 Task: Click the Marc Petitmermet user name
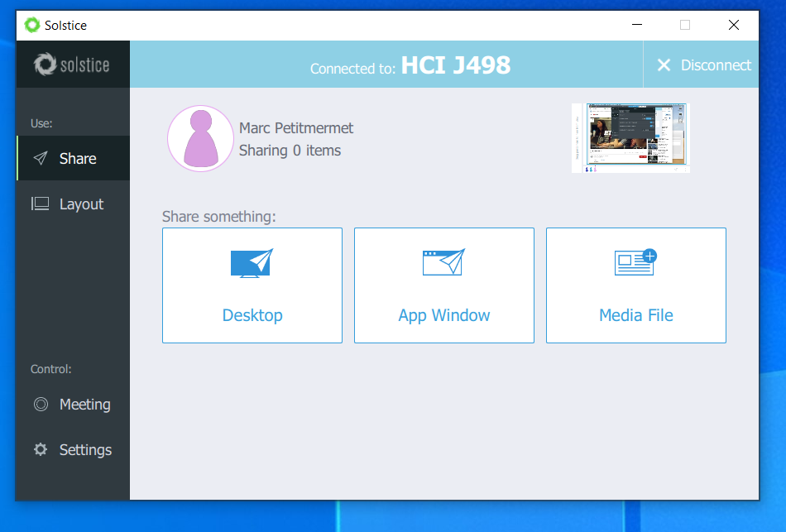[x=295, y=128]
